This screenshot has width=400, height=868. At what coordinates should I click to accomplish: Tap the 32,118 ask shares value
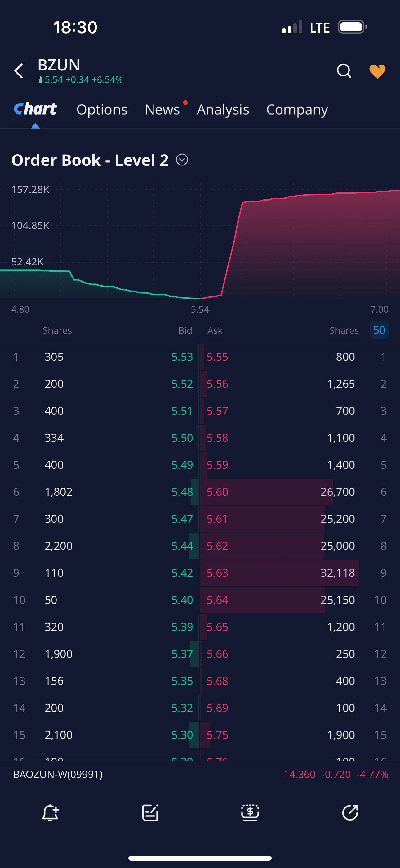pyautogui.click(x=337, y=572)
